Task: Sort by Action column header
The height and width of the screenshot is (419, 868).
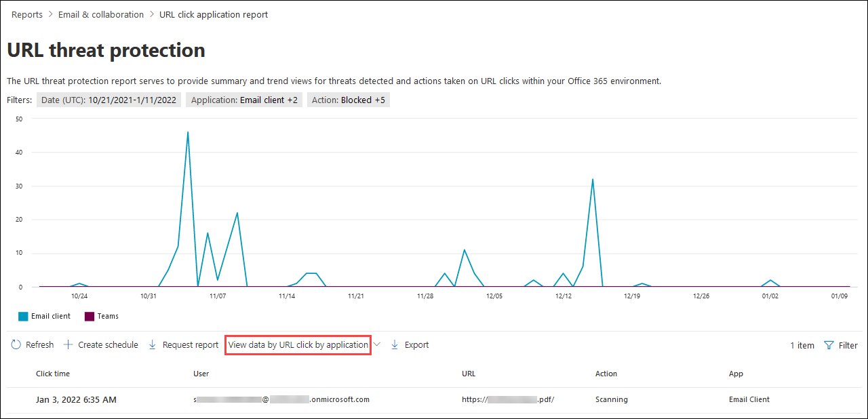Action: 606,374
